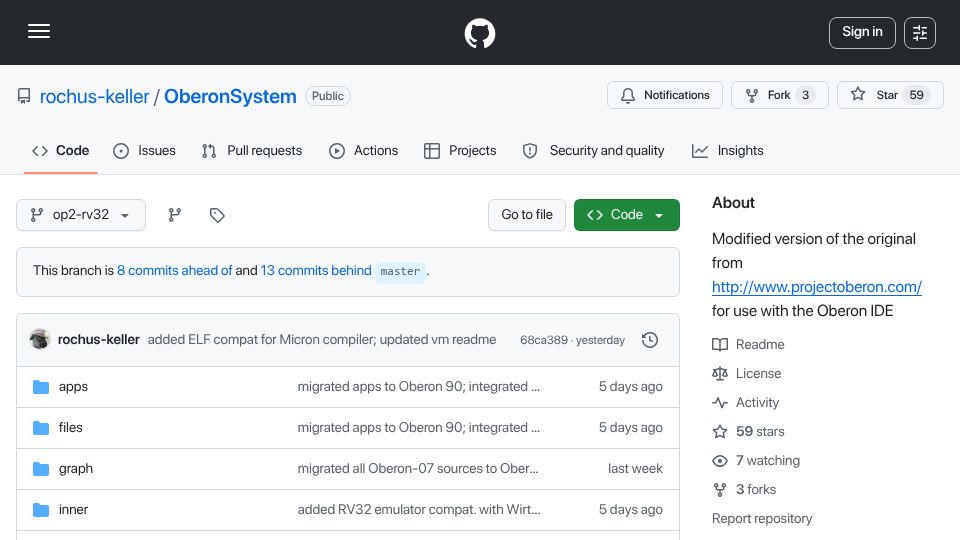960x540 pixels.
Task: Switch to the Issues tab
Action: pyautogui.click(x=144, y=151)
